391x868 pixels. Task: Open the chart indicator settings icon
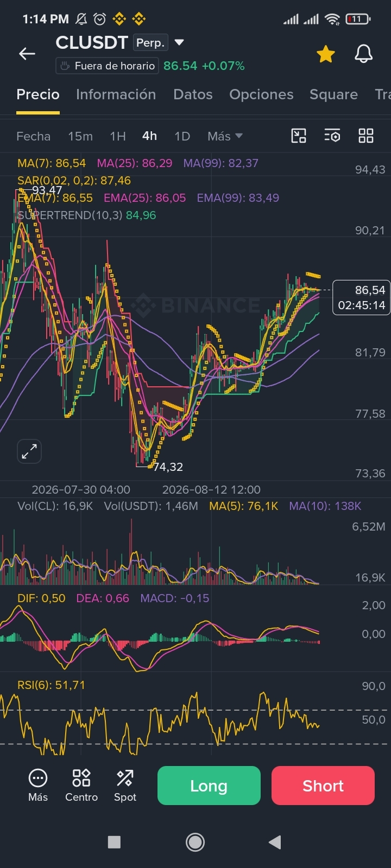(x=332, y=136)
